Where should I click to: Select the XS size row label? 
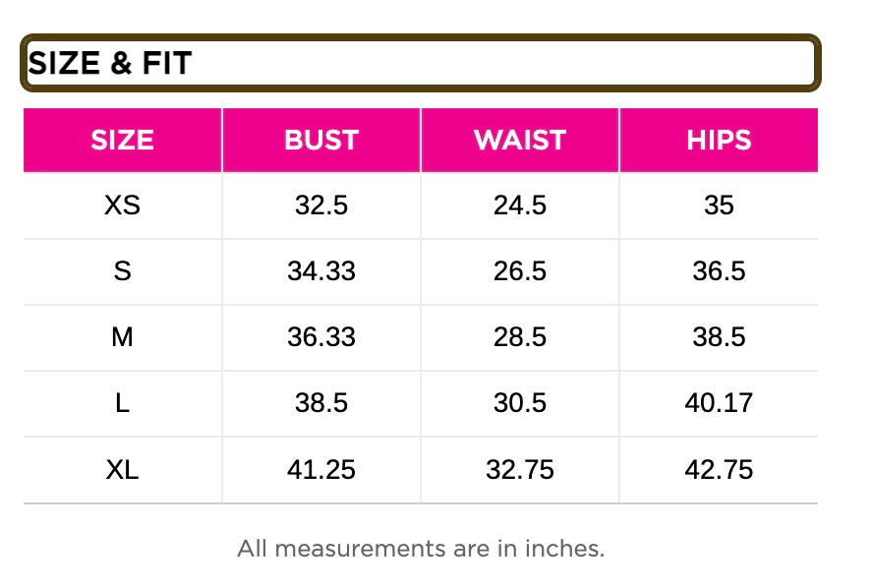[x=123, y=206]
